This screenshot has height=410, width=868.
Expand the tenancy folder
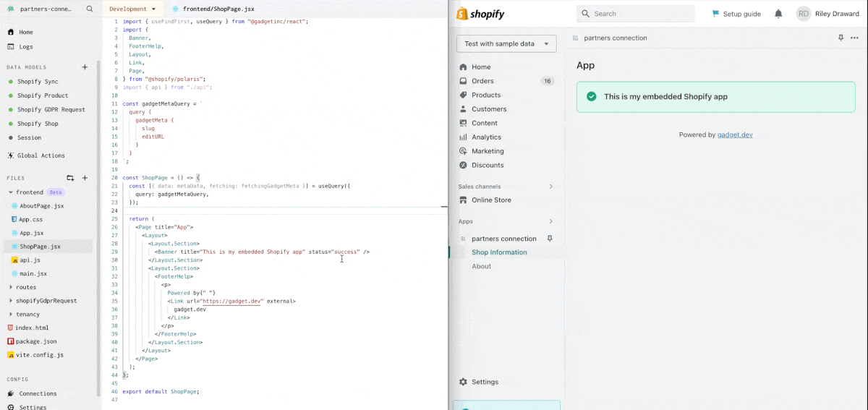click(11, 314)
